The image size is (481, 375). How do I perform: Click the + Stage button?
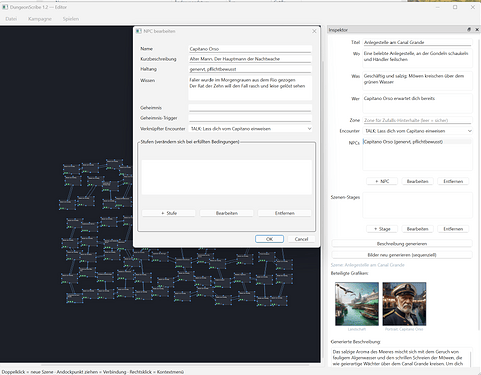click(382, 229)
